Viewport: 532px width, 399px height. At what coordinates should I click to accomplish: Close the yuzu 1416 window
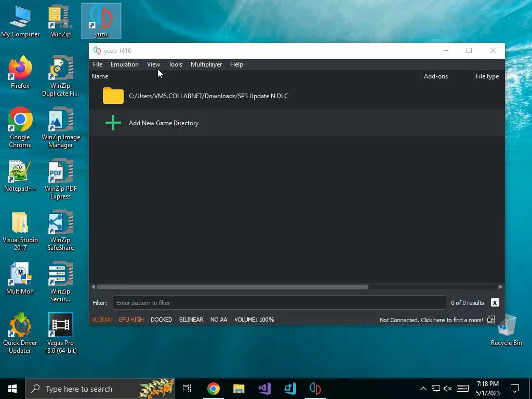click(493, 50)
